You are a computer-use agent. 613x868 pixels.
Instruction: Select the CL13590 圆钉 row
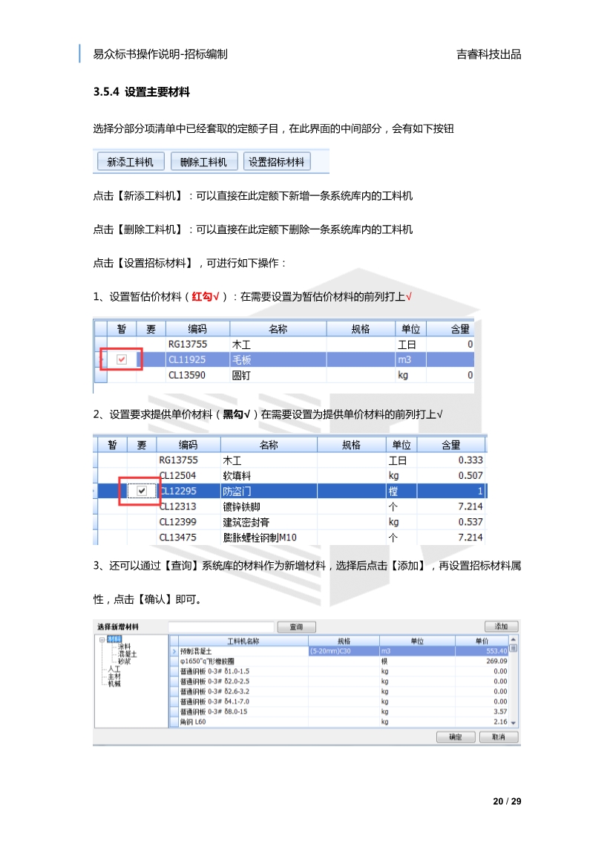click(x=284, y=375)
